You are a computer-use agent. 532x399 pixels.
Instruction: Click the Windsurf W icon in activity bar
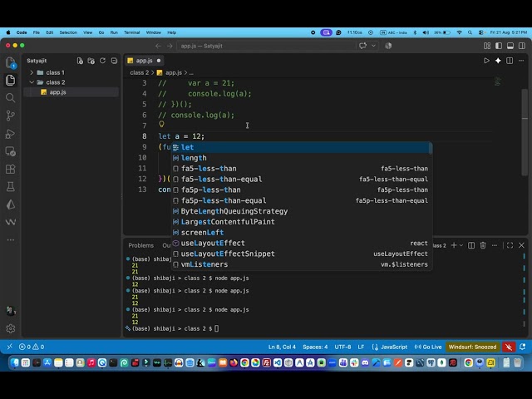[11, 222]
